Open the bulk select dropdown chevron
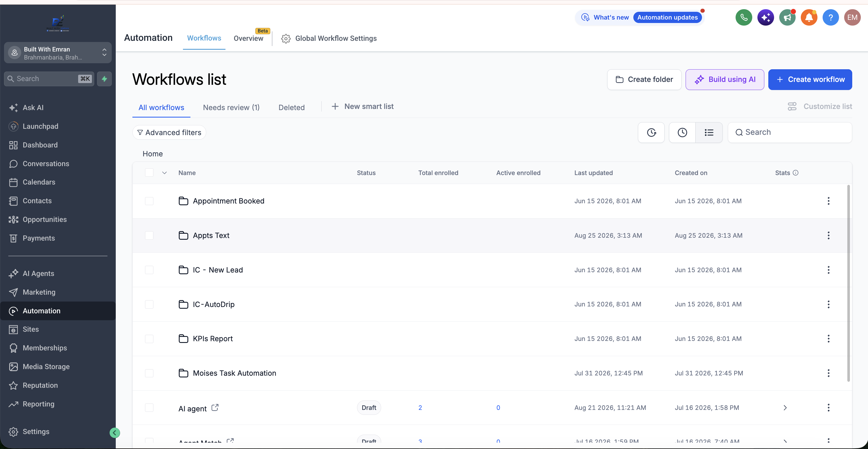 164,173
